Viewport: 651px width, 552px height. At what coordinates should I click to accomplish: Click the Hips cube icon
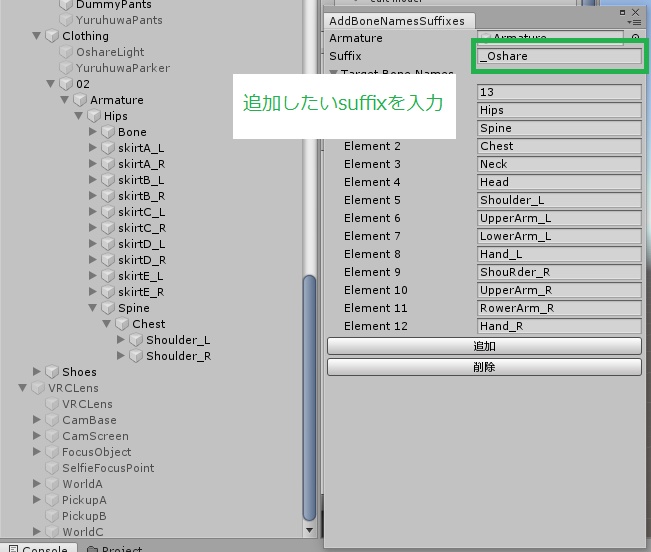coord(94,116)
